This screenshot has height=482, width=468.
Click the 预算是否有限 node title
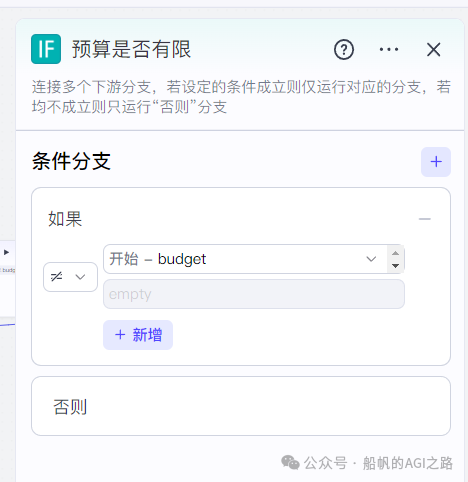(x=131, y=49)
